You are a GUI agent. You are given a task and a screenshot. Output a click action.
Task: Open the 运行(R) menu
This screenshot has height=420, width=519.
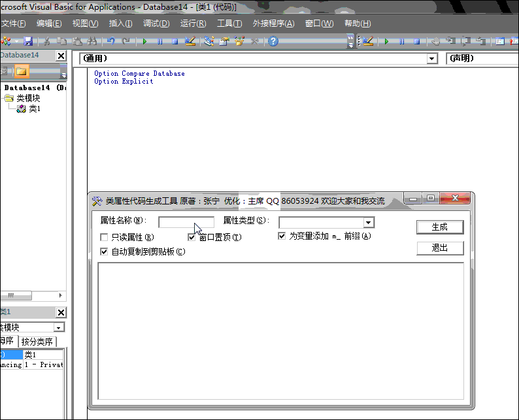pos(193,24)
